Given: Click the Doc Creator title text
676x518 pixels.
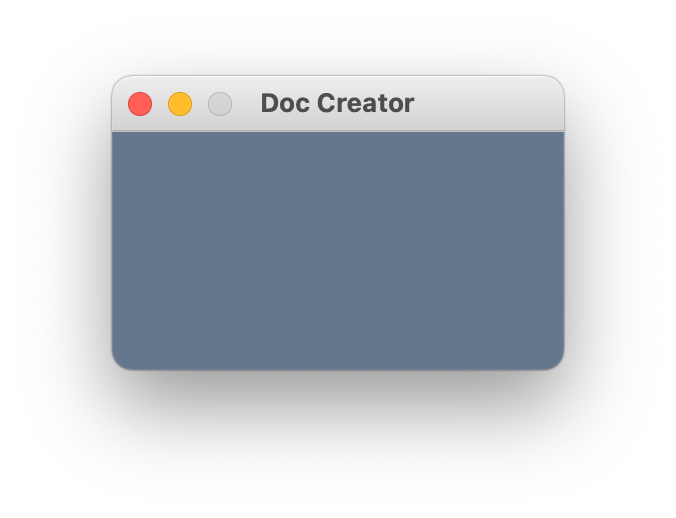Looking at the screenshot, I should [x=337, y=103].
